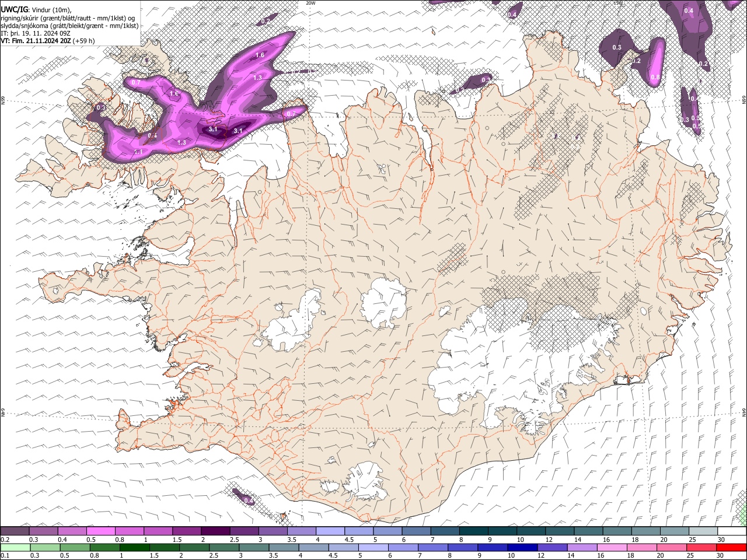
Task: Click the violet 12–14 swatch in the bottom legend
Action: tap(551, 547)
